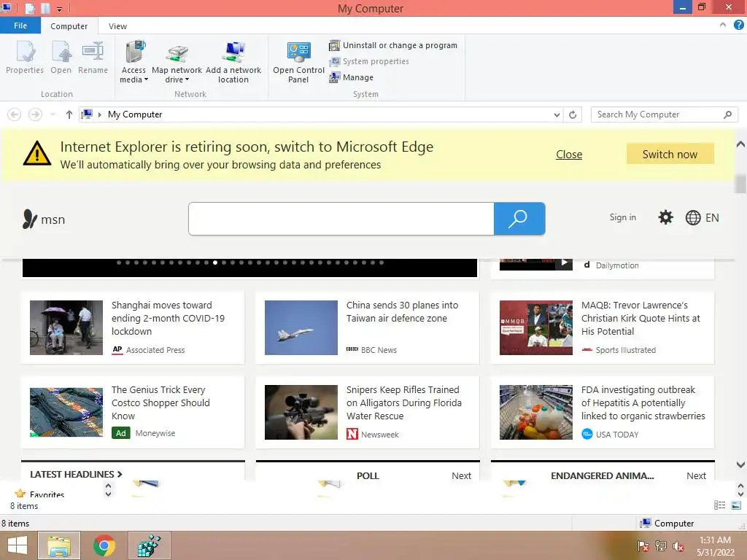
Task: Open MAQB Trevor Lawrence article
Action: click(640, 318)
